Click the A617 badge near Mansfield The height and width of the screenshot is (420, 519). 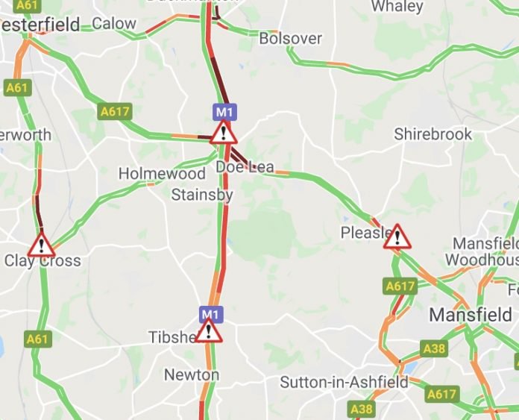(400, 286)
